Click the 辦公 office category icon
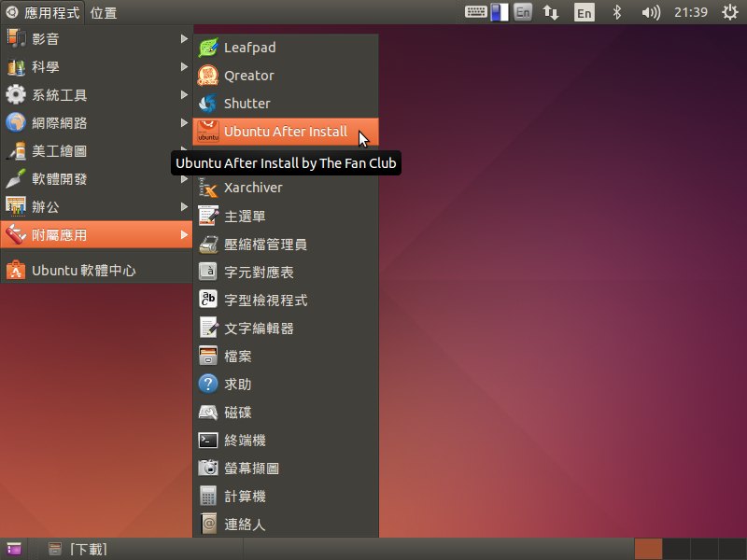Image resolution: width=747 pixels, height=560 pixels. tap(16, 206)
